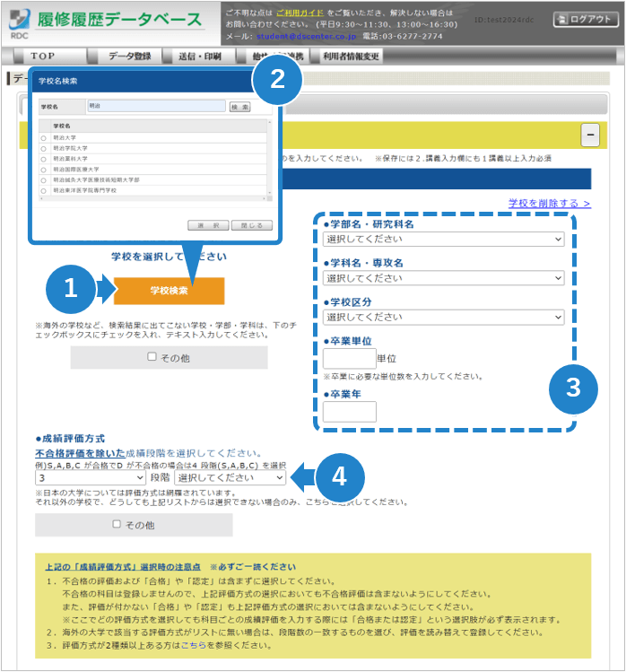Click the student@dscenter.co.jp email link

[306, 37]
